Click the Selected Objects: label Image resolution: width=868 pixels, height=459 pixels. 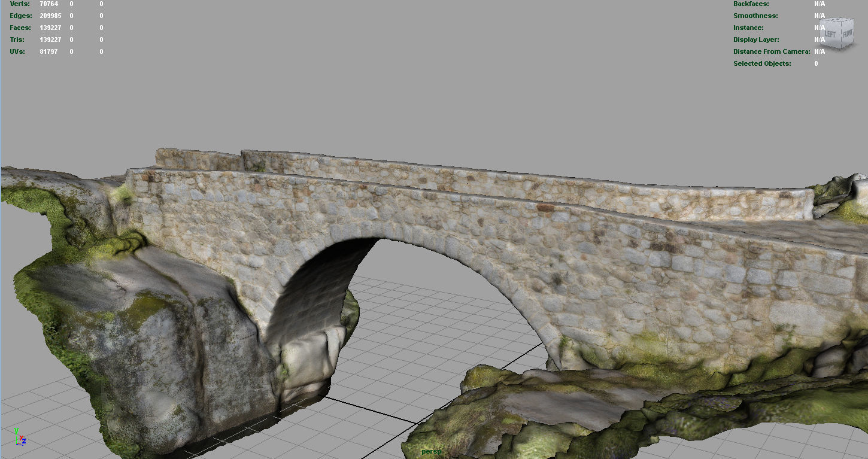[x=762, y=63]
